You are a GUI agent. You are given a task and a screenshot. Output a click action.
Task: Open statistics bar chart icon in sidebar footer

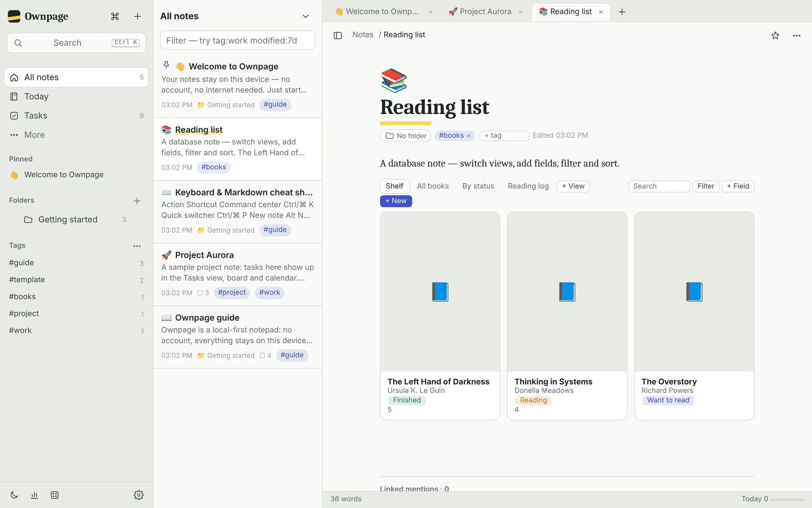(x=34, y=495)
